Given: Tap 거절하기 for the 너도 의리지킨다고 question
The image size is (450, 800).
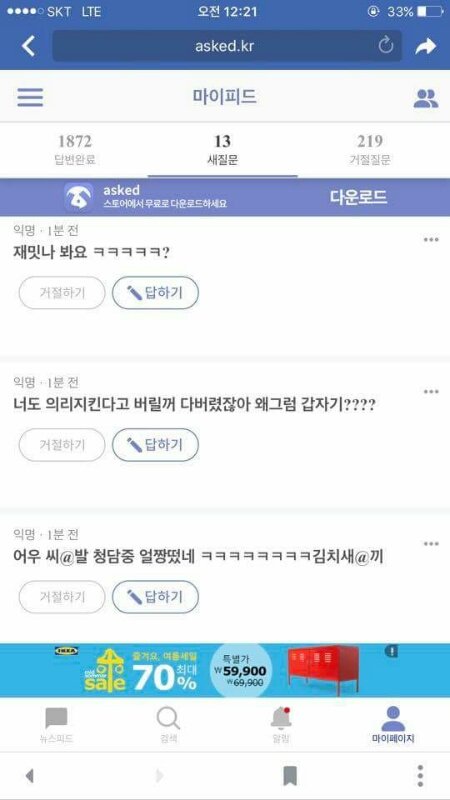Looking at the screenshot, I should [62, 445].
